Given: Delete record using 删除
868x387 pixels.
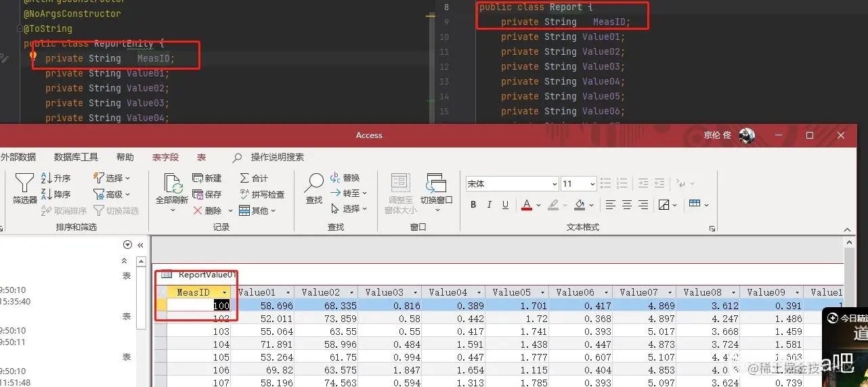Looking at the screenshot, I should pyautogui.click(x=207, y=210).
